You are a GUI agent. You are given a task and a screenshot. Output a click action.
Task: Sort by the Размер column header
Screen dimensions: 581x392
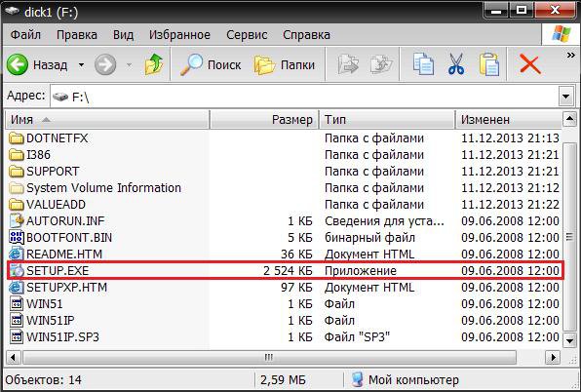click(x=264, y=120)
